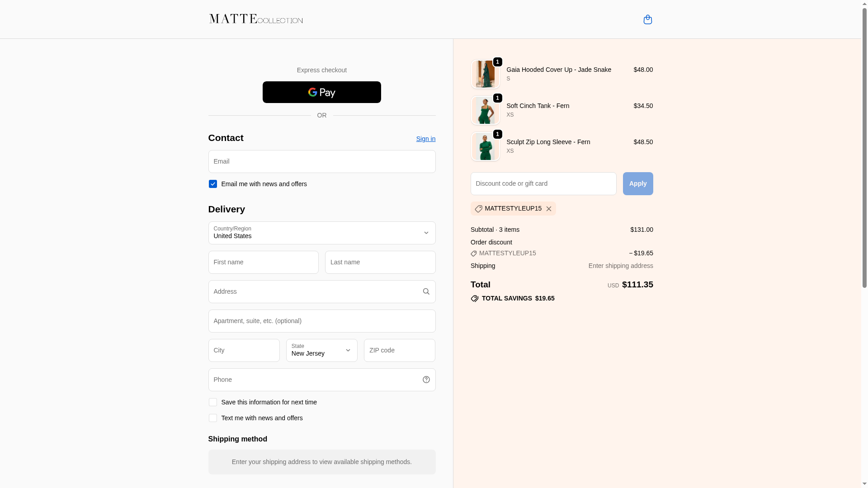
Task: Uncheck Email me with news and offers
Action: (213, 184)
